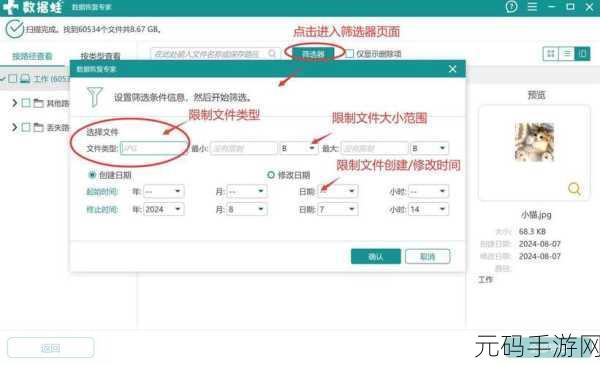The height and width of the screenshot is (365, 600).
Task: Click the magnifier icon on 小猫.jpg preview
Action: point(574,189)
